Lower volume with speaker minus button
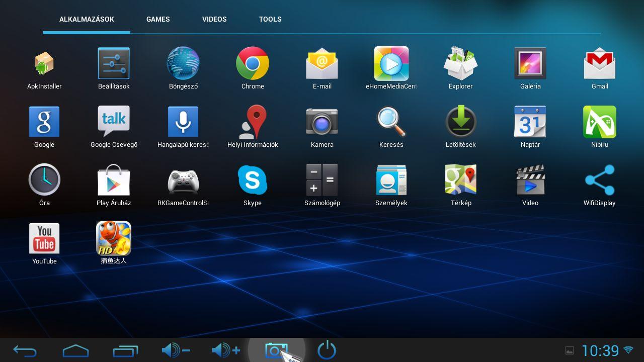 [176, 350]
